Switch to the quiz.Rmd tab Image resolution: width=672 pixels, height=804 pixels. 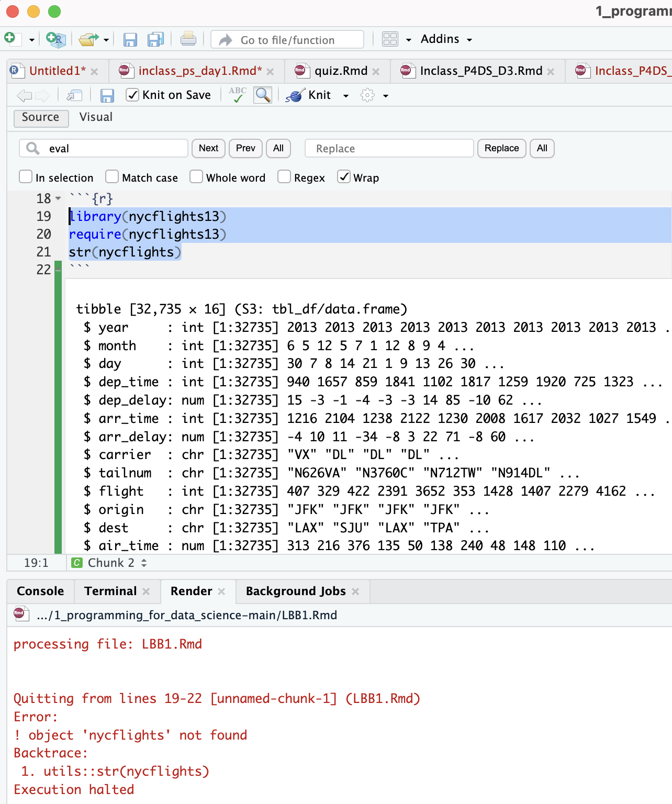click(x=340, y=71)
